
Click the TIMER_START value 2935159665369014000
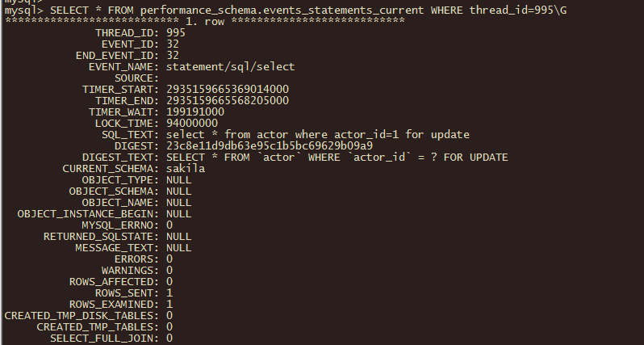tap(228, 89)
